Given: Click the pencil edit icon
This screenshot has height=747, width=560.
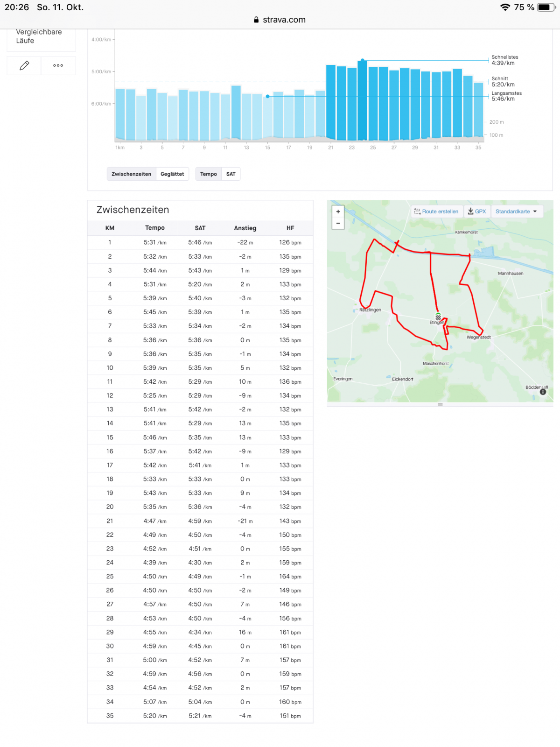Looking at the screenshot, I should 24,65.
